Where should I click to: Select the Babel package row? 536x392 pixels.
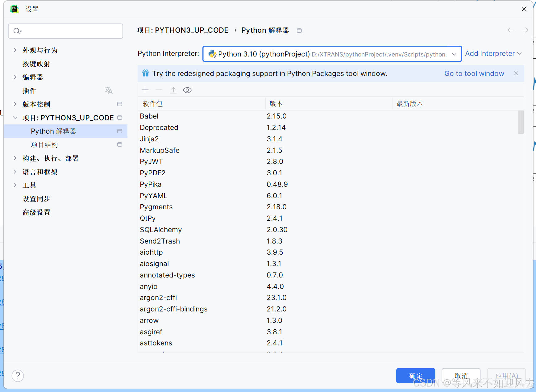click(x=328, y=116)
